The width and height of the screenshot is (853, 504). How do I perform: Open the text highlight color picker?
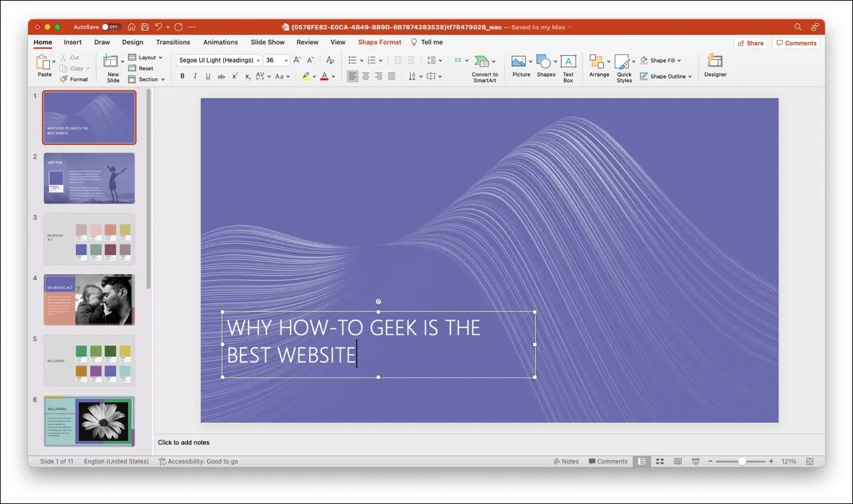(x=315, y=77)
